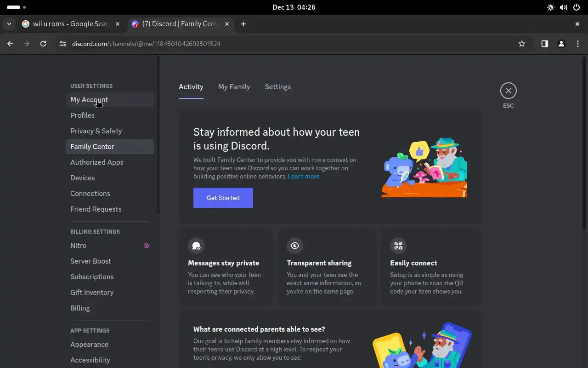Open Devices settings
The height and width of the screenshot is (368, 588).
coord(109,178)
